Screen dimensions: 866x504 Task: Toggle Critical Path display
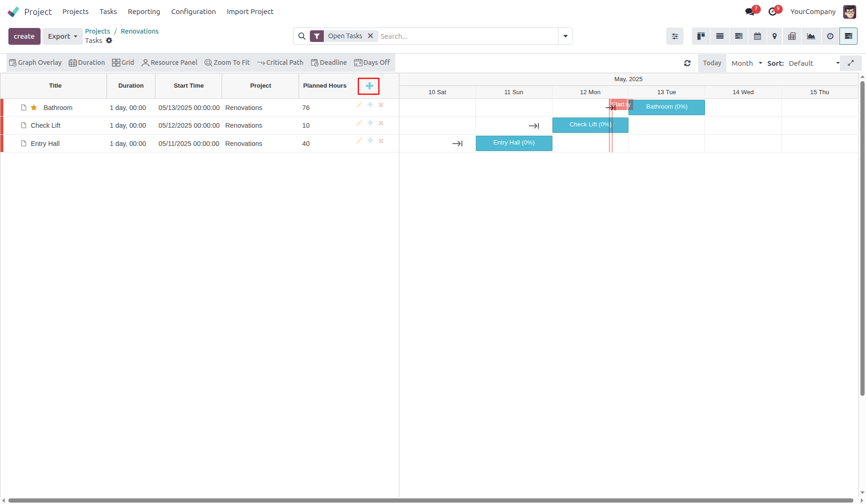[x=280, y=63]
